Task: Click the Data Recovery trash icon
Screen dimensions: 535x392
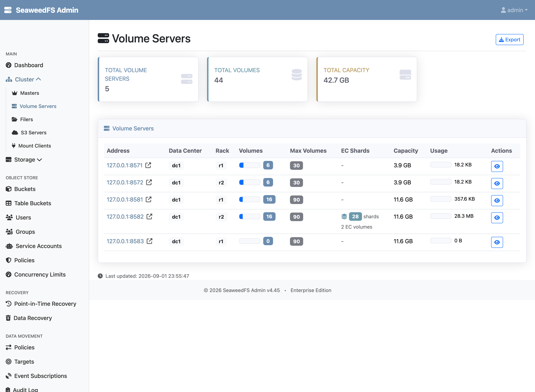Action: 8,318
